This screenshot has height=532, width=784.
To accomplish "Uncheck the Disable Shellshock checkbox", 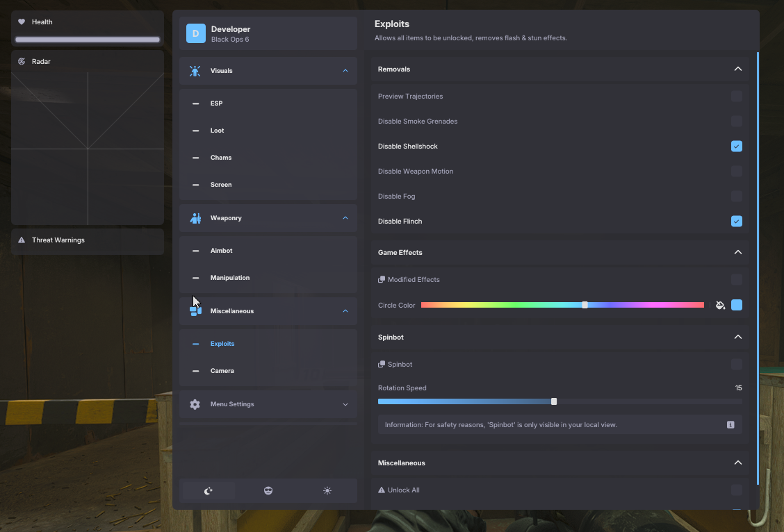I will pyautogui.click(x=737, y=147).
